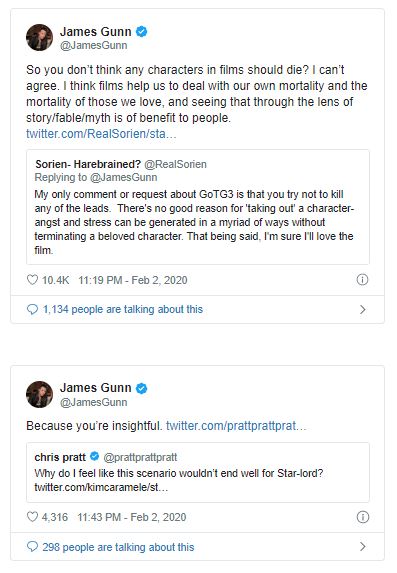Like the tweet with 4,316 hearts
This screenshot has height=573, width=397.
(x=33, y=517)
